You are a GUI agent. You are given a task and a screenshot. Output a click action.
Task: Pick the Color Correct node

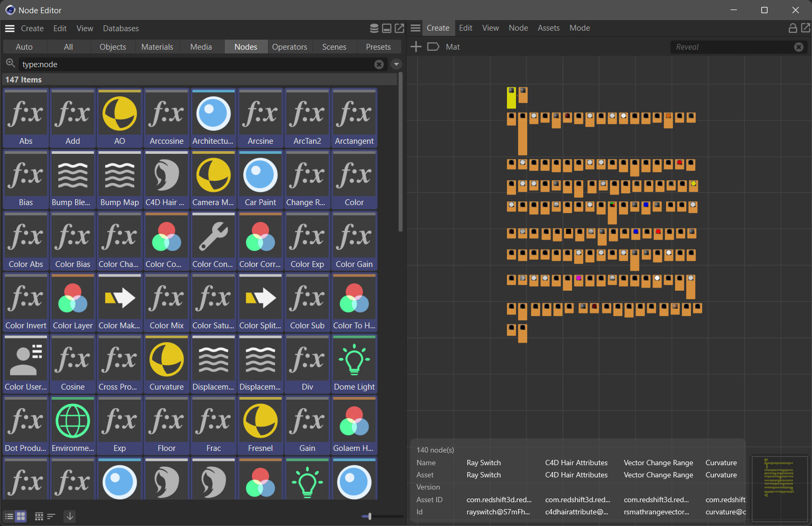point(261,241)
